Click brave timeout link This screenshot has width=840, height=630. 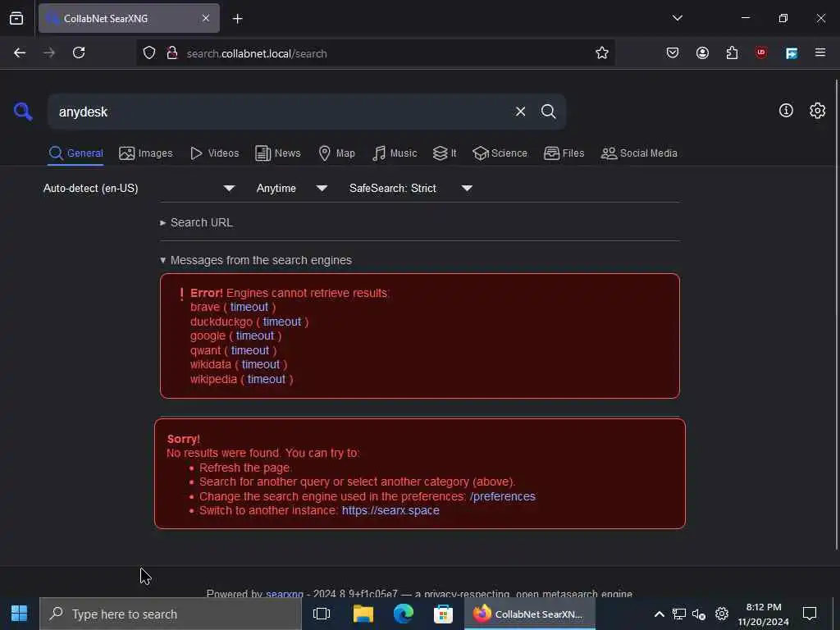coord(249,307)
